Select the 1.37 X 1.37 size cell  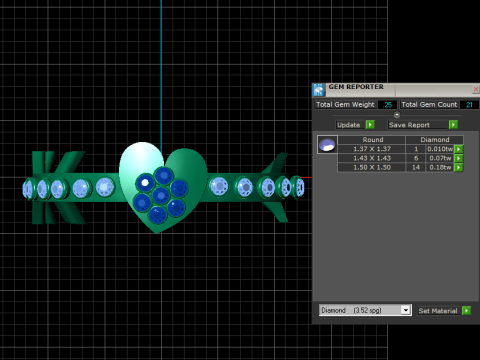[372, 149]
